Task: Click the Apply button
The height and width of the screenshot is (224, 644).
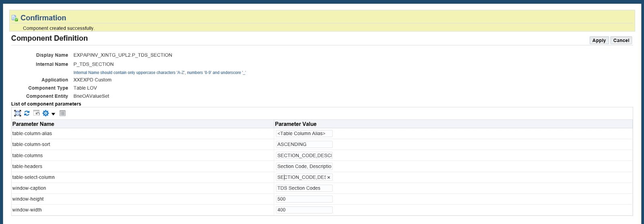Action: click(599, 41)
